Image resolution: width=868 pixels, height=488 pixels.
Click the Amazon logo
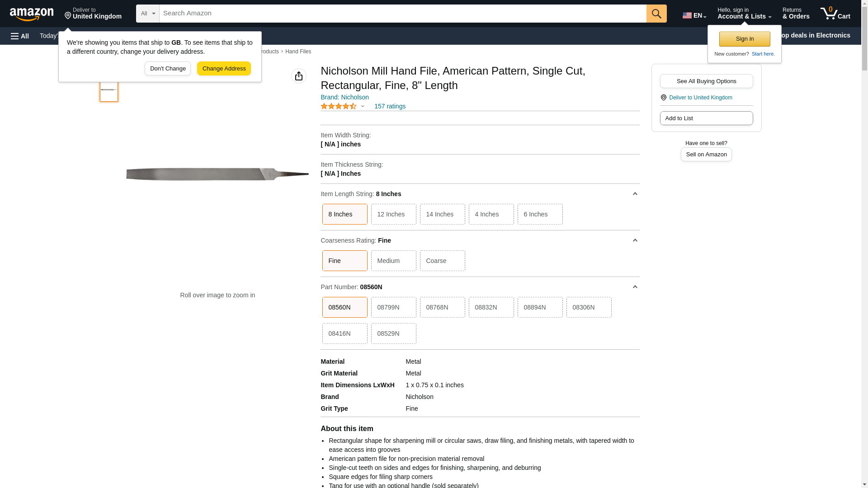(32, 14)
